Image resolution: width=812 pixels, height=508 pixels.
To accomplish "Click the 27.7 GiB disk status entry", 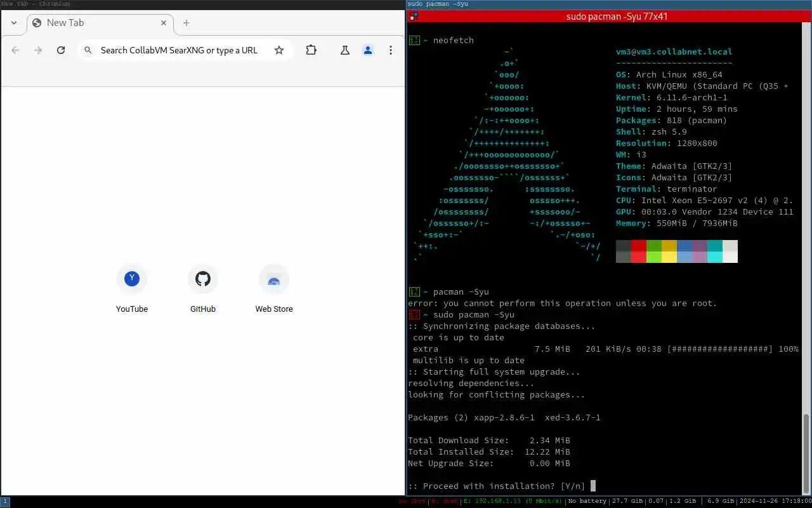I will (x=626, y=502).
